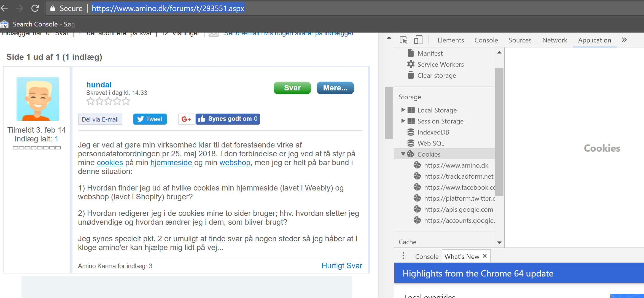
Task: Collapse the Cookies tree node
Action: (403, 154)
